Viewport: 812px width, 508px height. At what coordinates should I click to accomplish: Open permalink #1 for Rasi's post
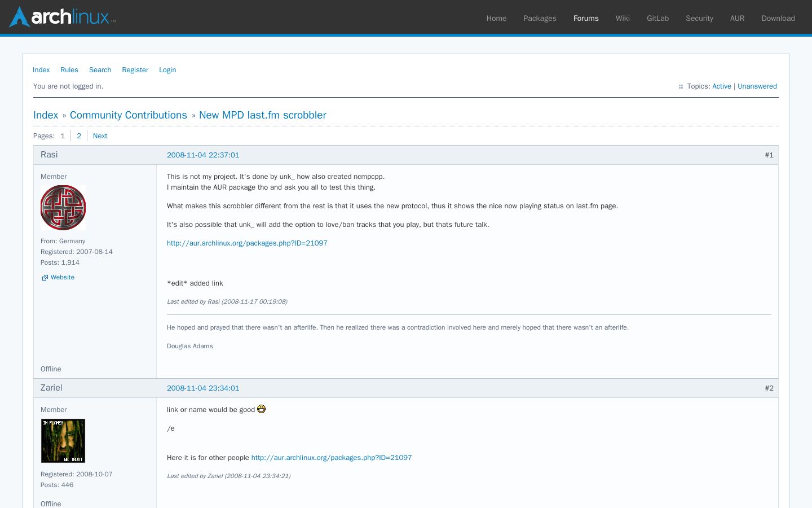[769, 155]
